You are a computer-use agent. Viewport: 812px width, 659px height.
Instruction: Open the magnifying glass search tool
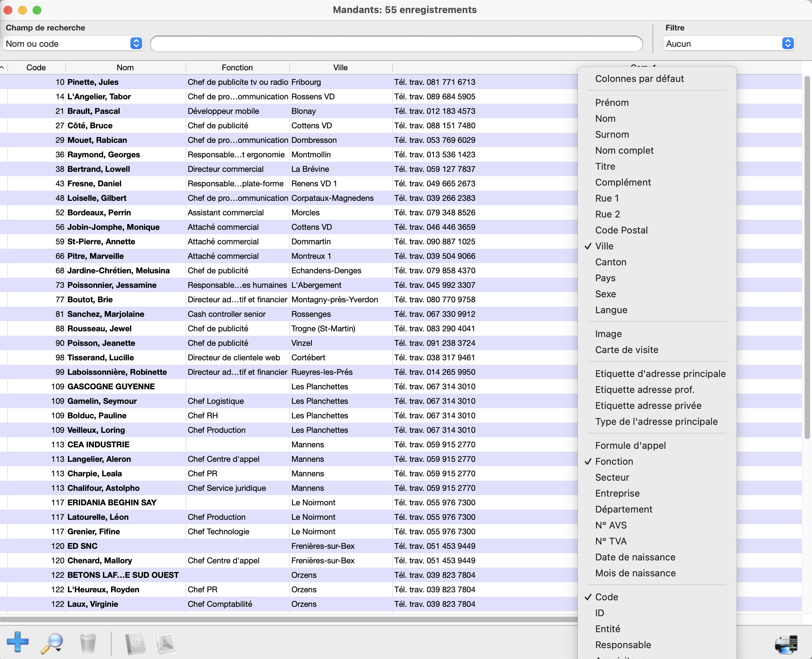point(52,643)
